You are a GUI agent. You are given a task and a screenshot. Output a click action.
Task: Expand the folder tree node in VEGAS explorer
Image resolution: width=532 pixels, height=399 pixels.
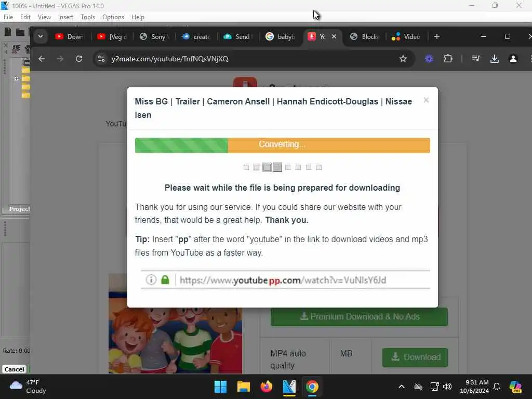pyautogui.click(x=16, y=79)
